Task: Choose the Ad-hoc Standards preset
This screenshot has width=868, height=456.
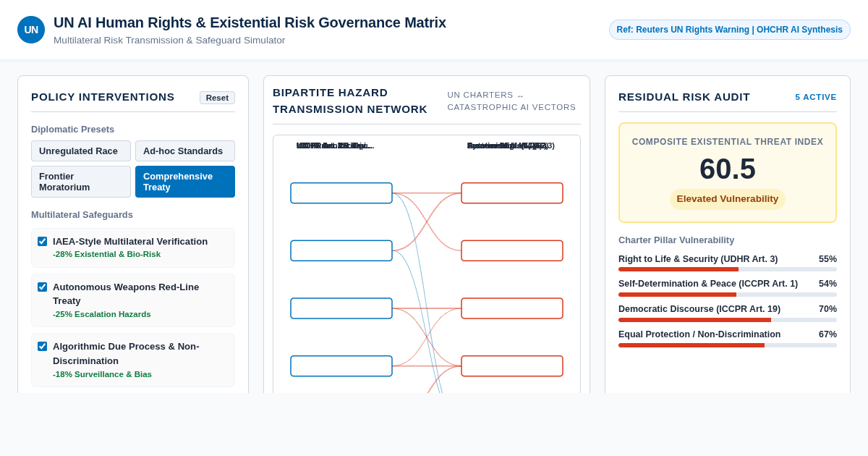Action: (185, 151)
